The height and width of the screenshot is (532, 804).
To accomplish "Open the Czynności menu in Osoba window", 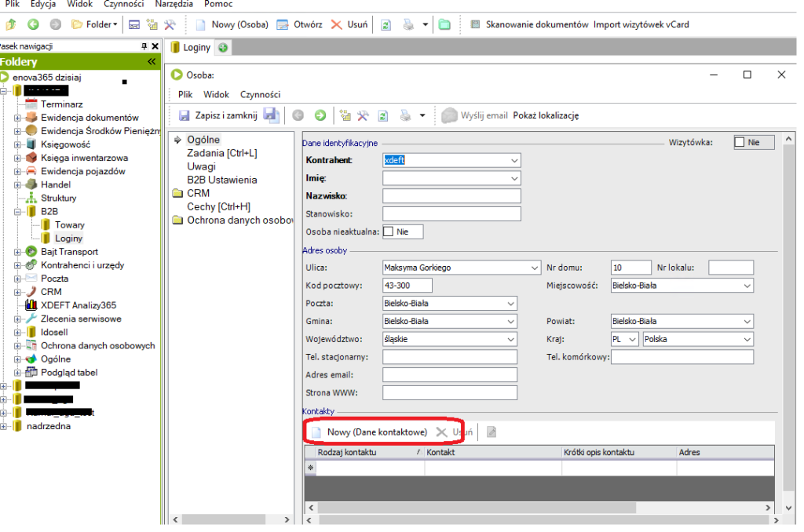I will pyautogui.click(x=260, y=94).
